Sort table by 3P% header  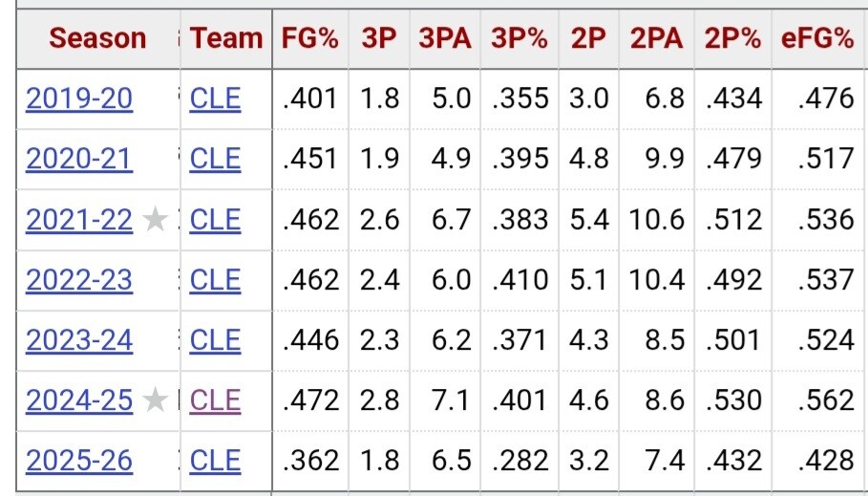click(519, 39)
